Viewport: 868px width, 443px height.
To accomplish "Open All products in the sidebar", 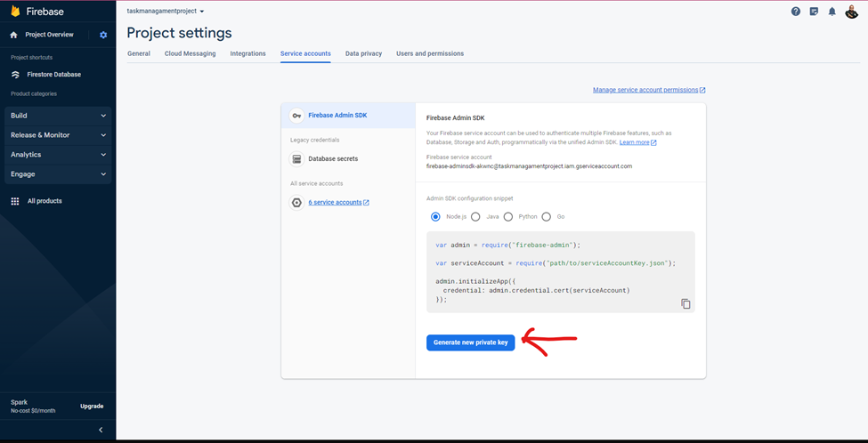I will (45, 201).
